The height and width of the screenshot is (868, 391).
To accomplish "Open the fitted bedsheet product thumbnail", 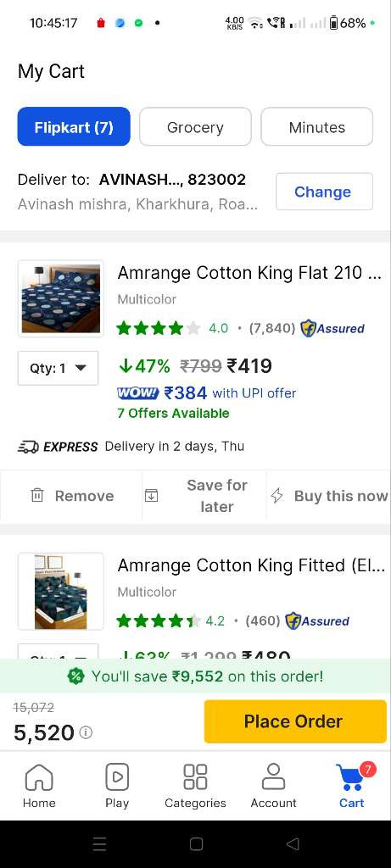I will point(61,591).
